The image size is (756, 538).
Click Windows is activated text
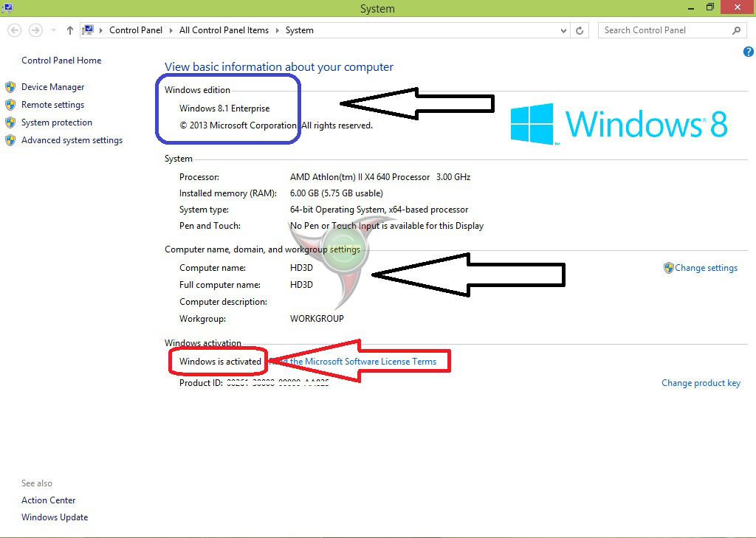(x=220, y=362)
